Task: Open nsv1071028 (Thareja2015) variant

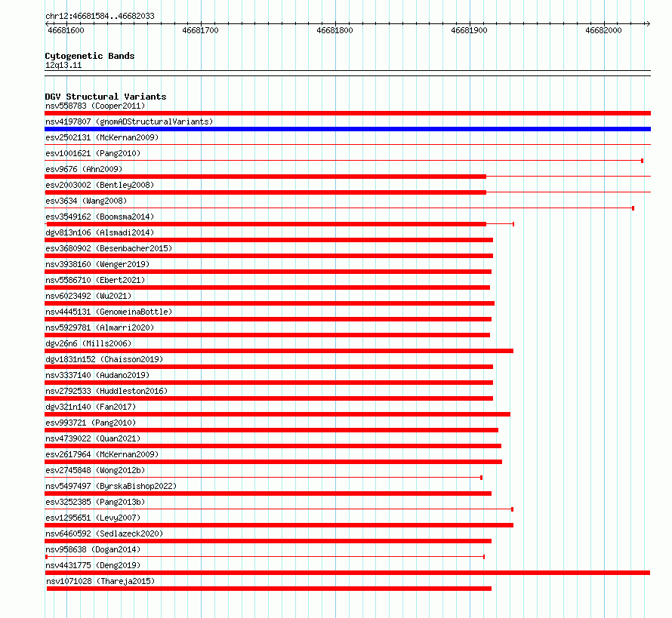Action: 100,581
